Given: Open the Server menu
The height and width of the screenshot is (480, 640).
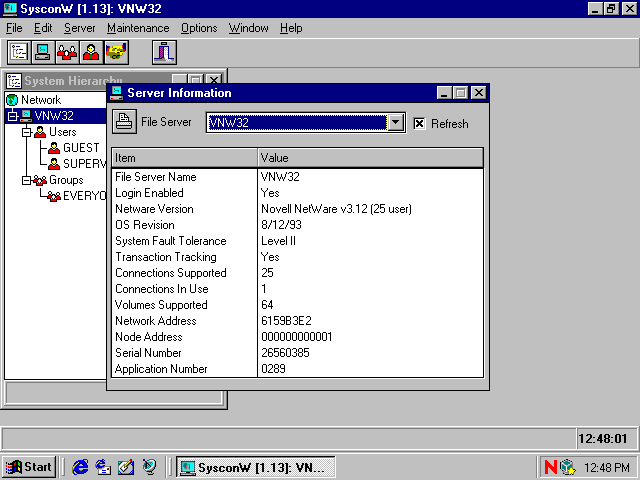Looking at the screenshot, I should coord(79,28).
